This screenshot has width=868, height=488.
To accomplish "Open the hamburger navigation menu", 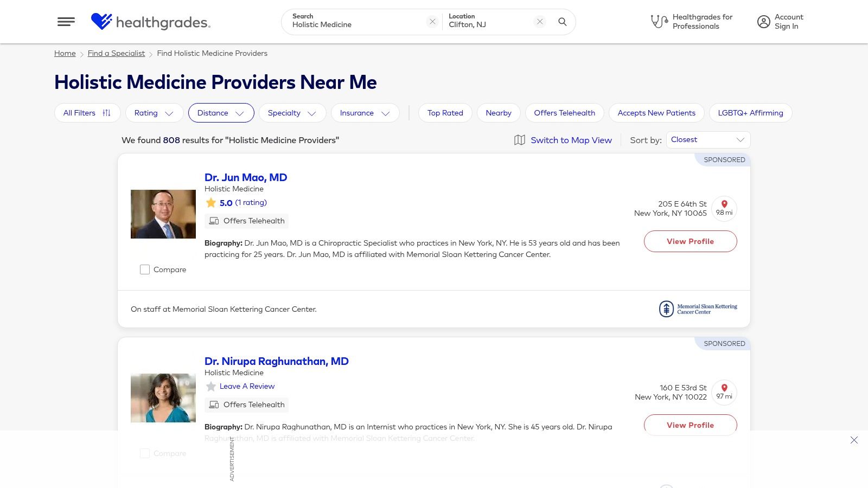I will coord(66,22).
